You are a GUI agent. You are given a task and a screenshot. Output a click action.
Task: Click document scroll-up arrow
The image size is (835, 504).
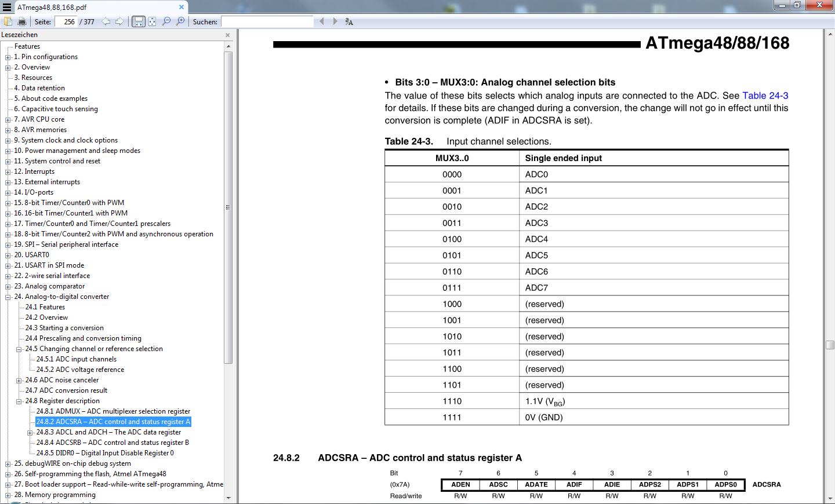click(830, 35)
